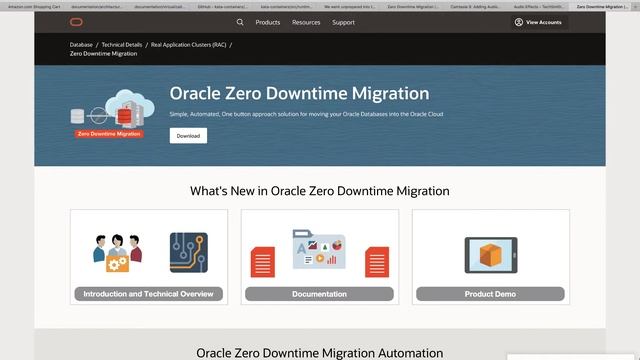Click the Zero Downtime Migration breadcrumb text
This screenshot has width=640, height=360.
click(103, 53)
